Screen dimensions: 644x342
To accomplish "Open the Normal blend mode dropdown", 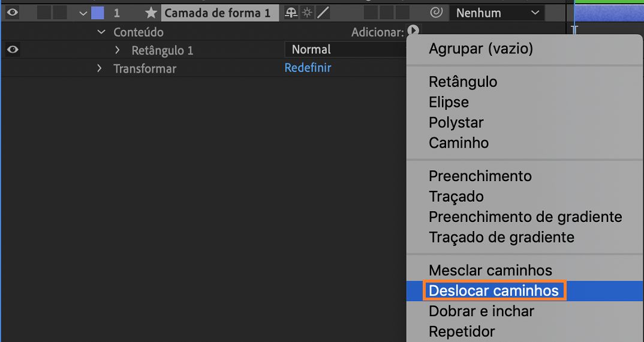I will [x=345, y=50].
